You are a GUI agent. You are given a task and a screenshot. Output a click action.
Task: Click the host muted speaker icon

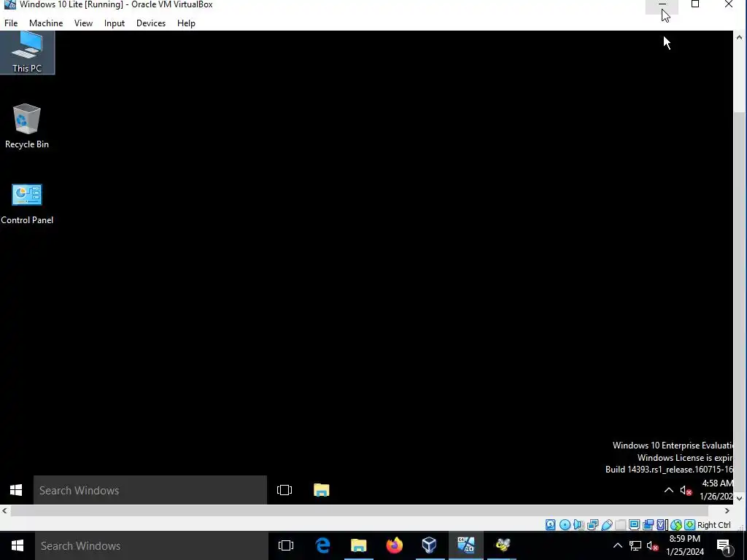653,546
